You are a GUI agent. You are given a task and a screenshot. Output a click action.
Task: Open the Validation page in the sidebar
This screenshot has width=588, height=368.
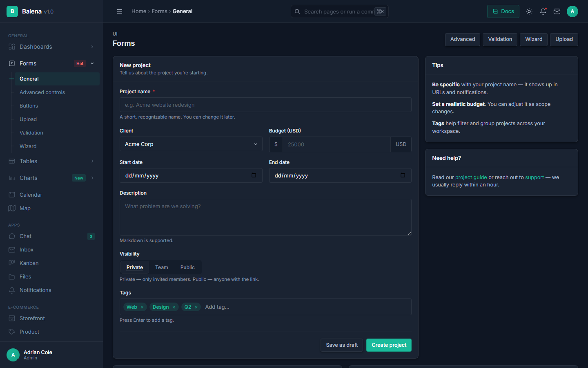click(57, 133)
